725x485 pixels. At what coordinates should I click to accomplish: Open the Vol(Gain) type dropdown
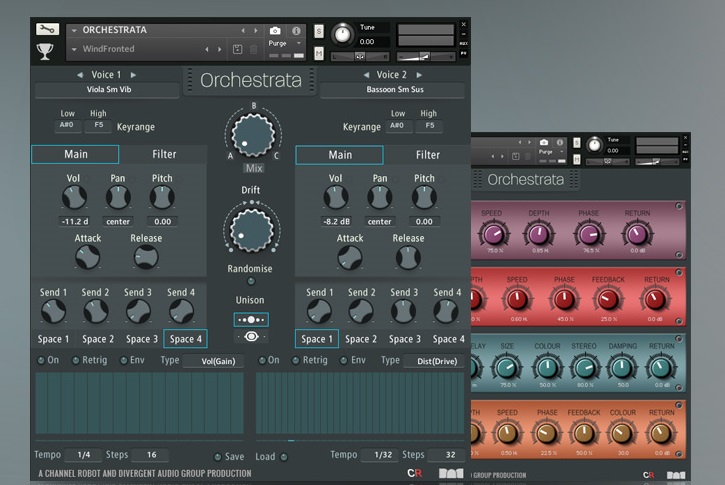[x=214, y=361]
